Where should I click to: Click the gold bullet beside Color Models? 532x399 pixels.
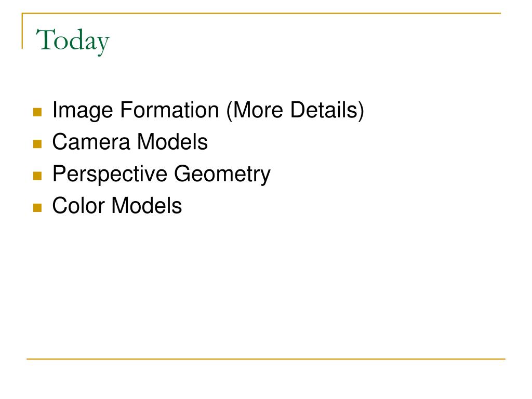tap(37, 208)
